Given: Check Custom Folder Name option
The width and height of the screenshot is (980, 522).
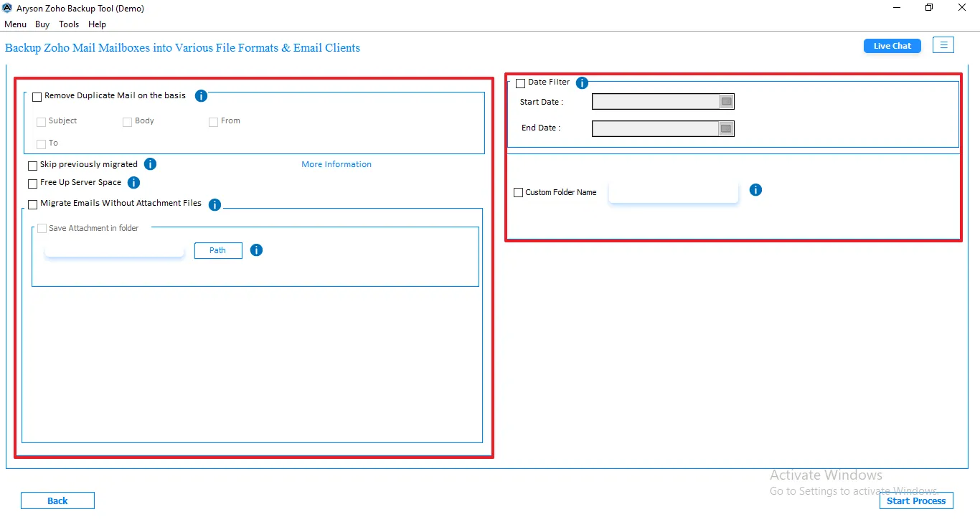Looking at the screenshot, I should [518, 193].
